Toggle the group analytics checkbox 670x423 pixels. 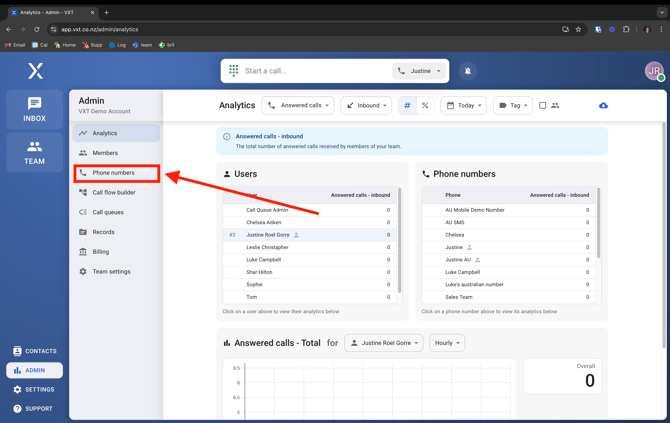pyautogui.click(x=543, y=105)
